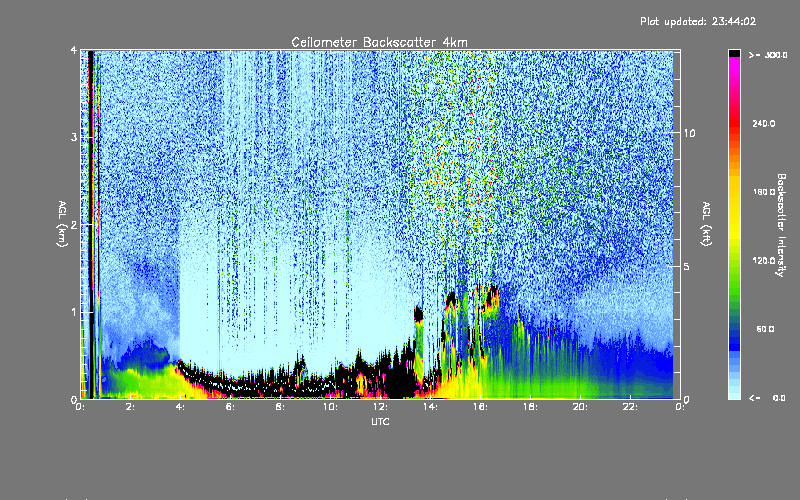Click the "14:" hour label on UTC axis

[x=430, y=407]
